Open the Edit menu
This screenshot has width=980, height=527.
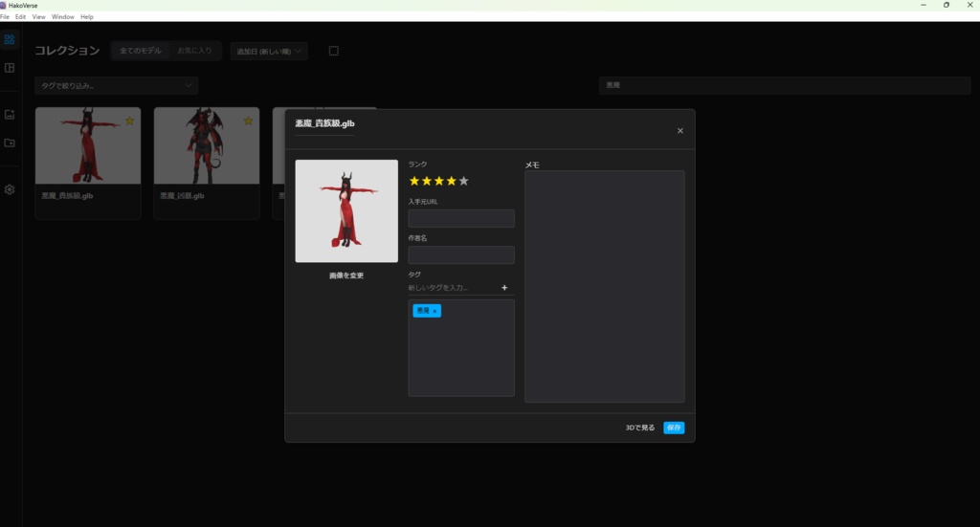tap(21, 17)
